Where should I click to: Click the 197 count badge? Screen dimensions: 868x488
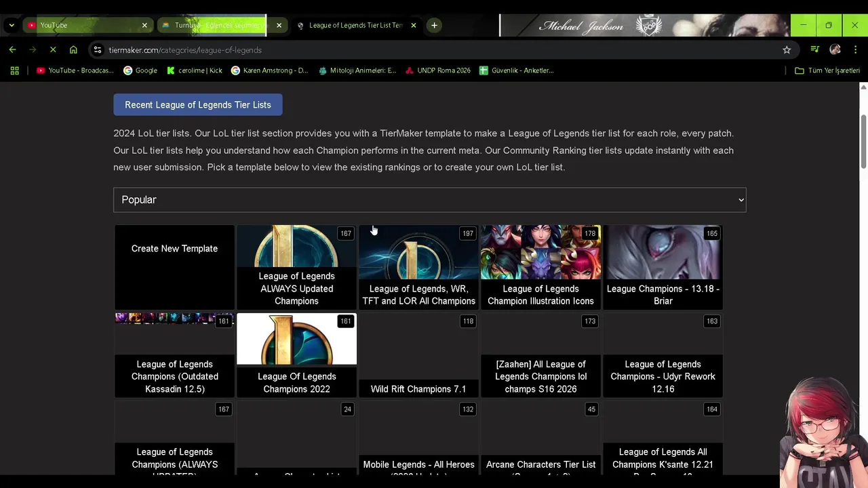pyautogui.click(x=467, y=233)
